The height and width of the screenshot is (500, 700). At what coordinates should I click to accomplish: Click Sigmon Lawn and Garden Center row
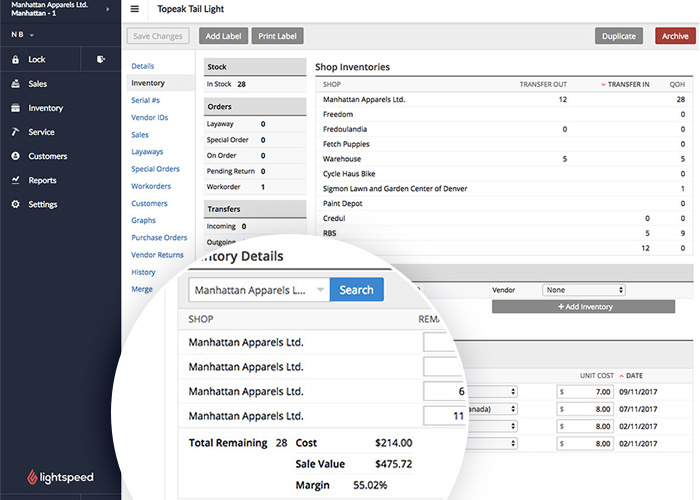point(504,188)
